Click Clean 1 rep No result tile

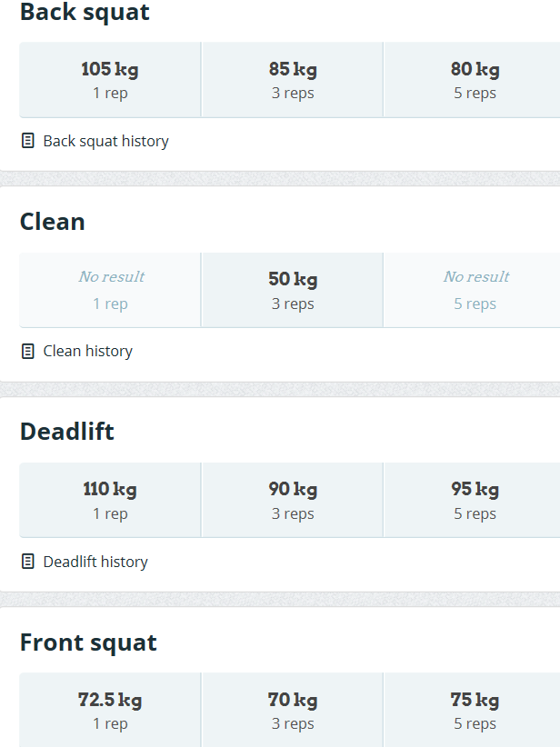click(x=110, y=290)
